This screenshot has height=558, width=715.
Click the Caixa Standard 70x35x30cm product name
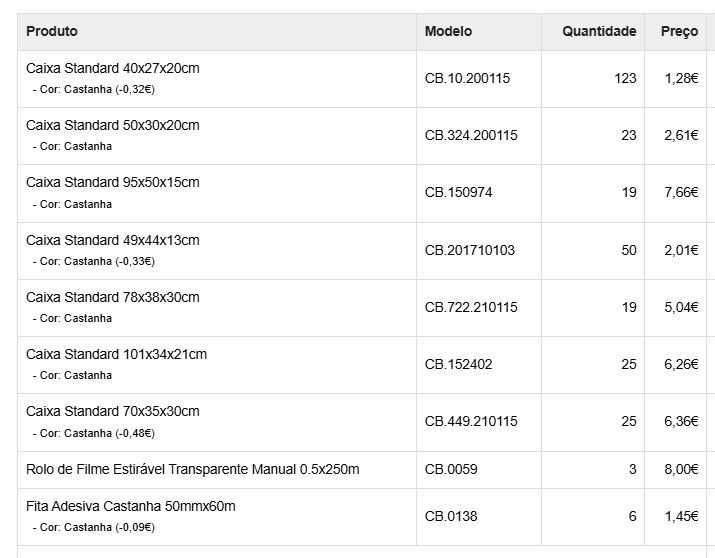click(x=113, y=411)
